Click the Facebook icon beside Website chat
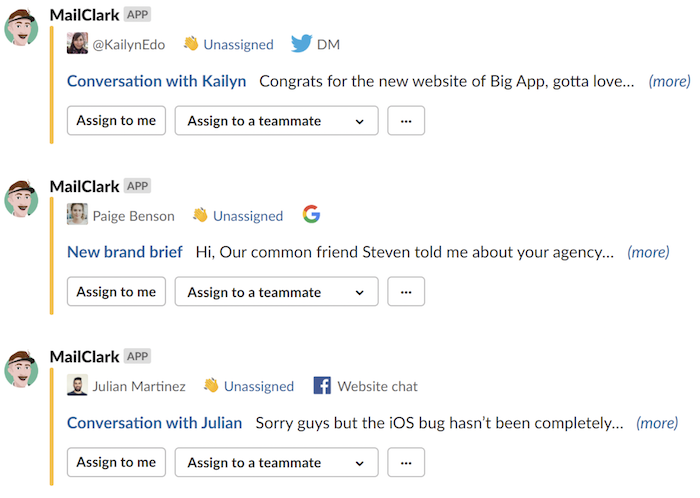The width and height of the screenshot is (700, 498). tap(322, 386)
